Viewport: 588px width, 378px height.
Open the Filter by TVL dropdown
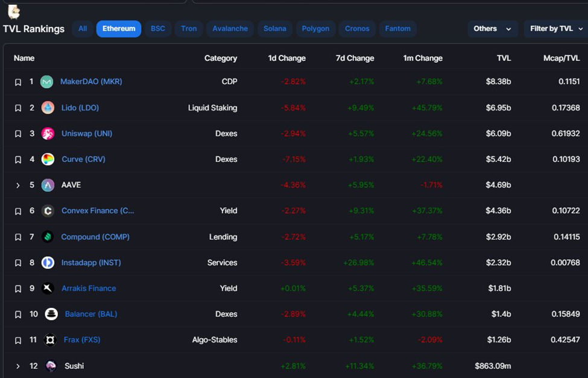point(556,29)
